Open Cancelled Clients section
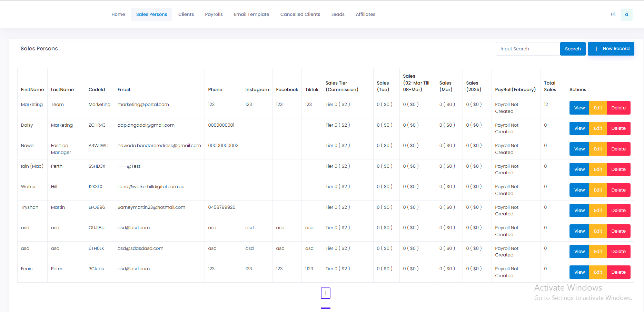The height and width of the screenshot is (312, 644). [x=300, y=14]
